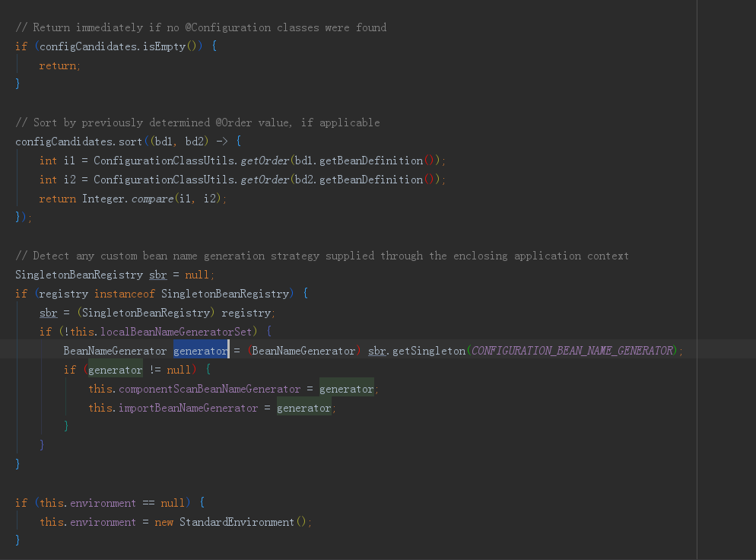Select the class name BeanNameGenerator
Viewport: 756px width, 560px height.
coord(113,350)
